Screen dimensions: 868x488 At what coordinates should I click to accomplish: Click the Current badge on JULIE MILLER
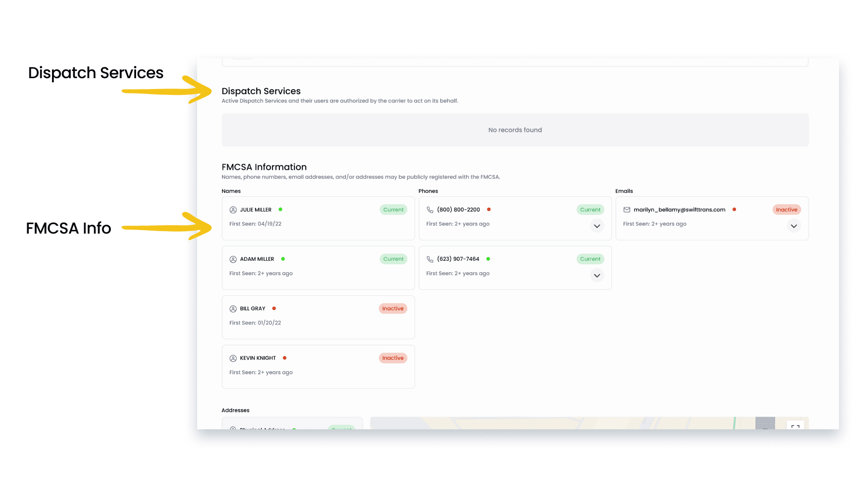click(x=393, y=210)
